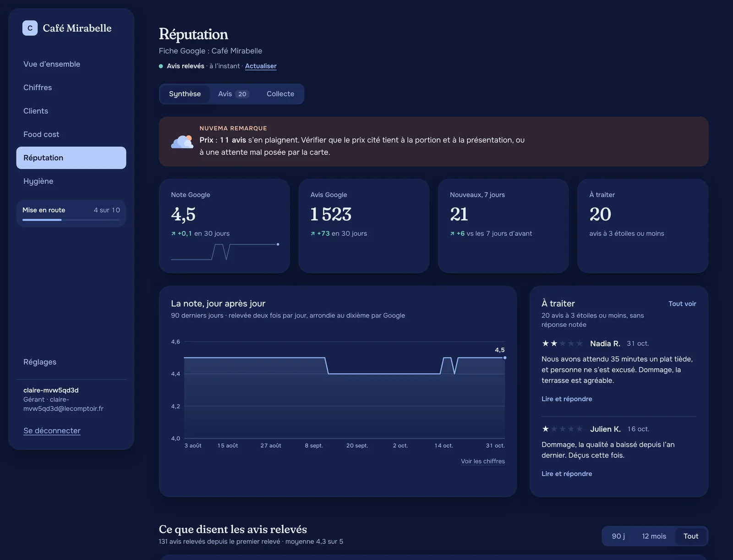The width and height of the screenshot is (733, 560).
Task: Click Julien K.'s one-star rating
Action: tap(562, 429)
